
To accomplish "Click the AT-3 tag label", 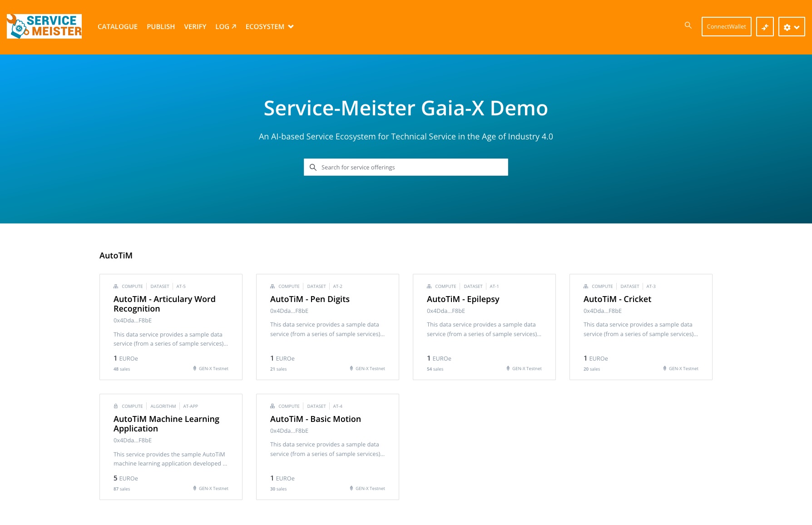I will coord(651,287).
